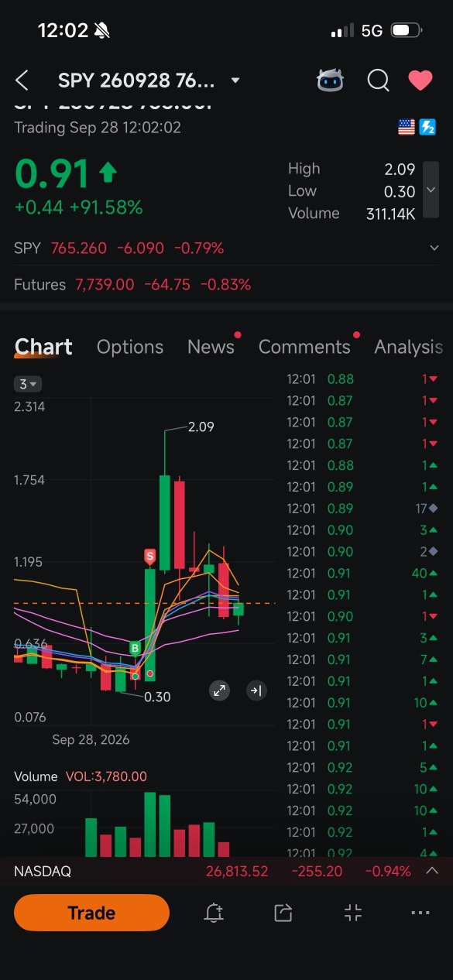Image resolution: width=453 pixels, height=980 pixels.
Task: Tap the battery indicator in status bar
Action: (407, 31)
